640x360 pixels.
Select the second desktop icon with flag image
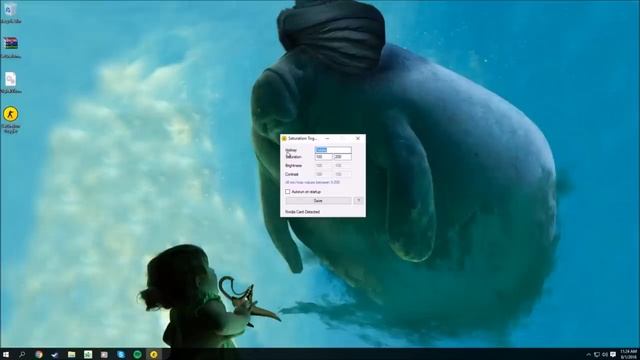click(x=11, y=47)
